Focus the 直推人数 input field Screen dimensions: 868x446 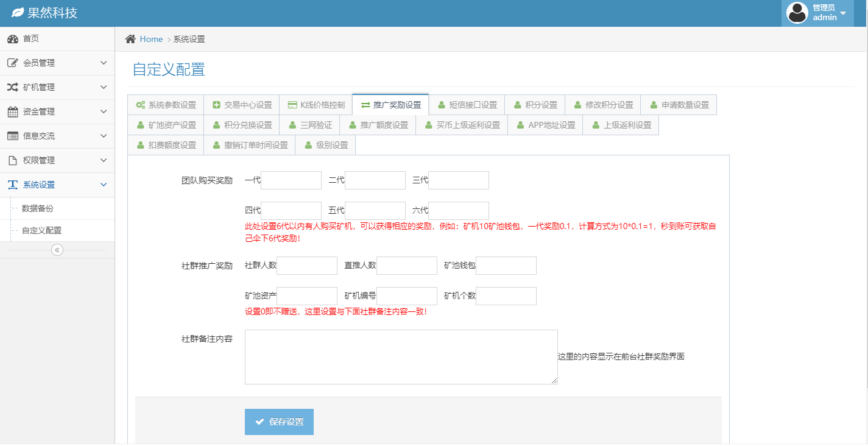point(407,266)
